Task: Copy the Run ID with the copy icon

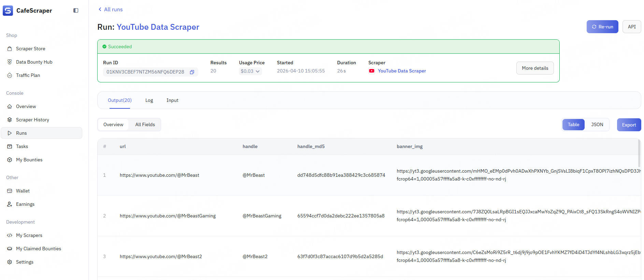Action: pyautogui.click(x=192, y=72)
